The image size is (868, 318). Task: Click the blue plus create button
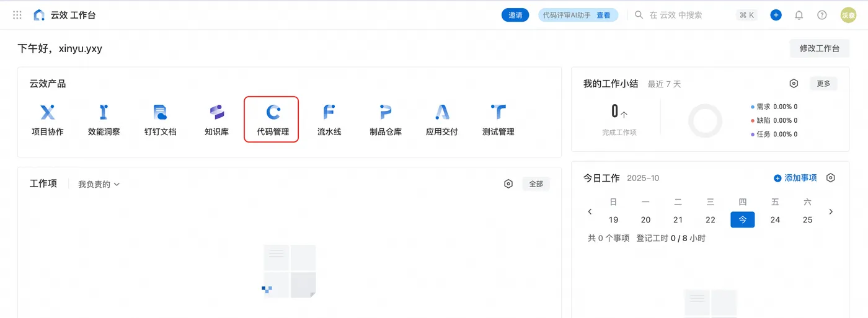(x=776, y=15)
